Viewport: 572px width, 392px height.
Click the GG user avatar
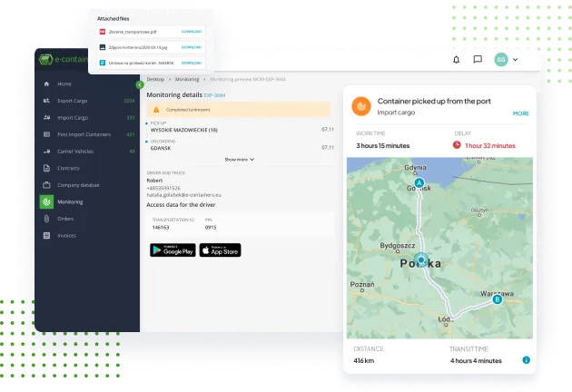tap(501, 60)
